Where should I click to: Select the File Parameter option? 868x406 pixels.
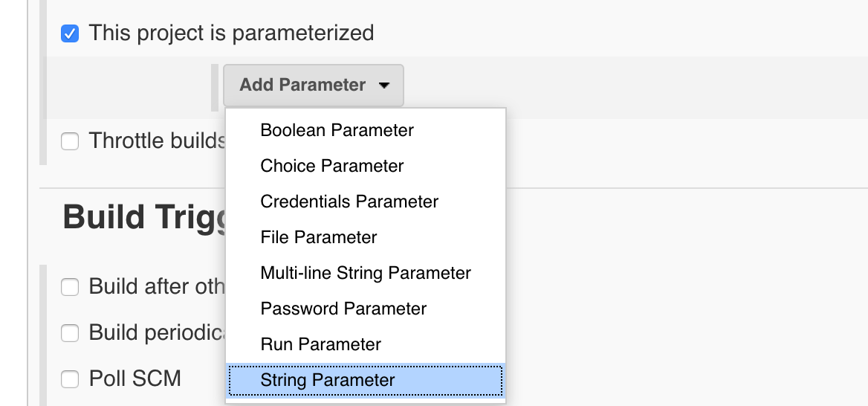(318, 237)
